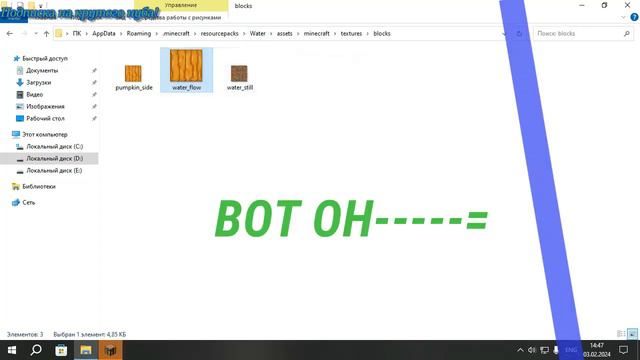Switch to details view icon in status bar
640x360 pixels.
pyautogui.click(x=621, y=334)
